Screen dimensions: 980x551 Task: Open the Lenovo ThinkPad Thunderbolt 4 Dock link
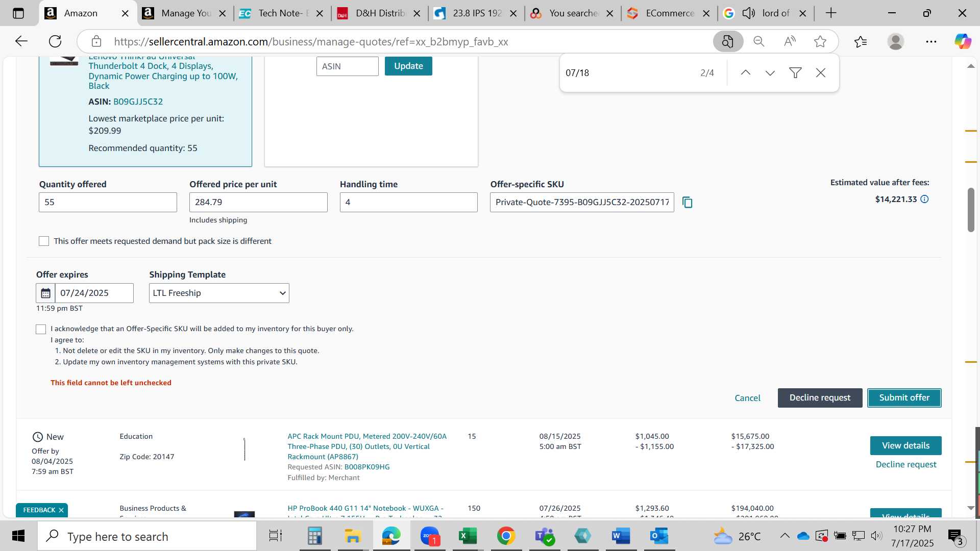point(163,71)
